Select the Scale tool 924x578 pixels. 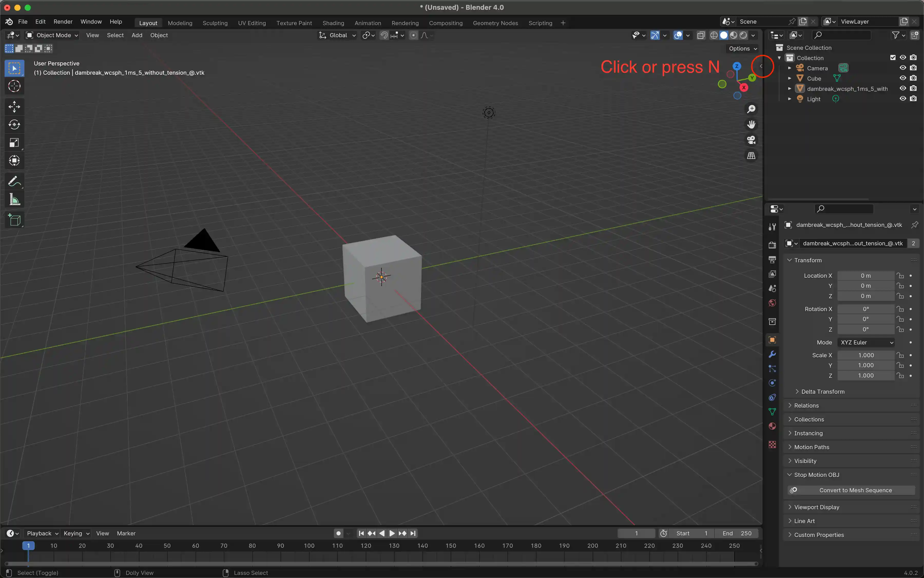coord(14,143)
